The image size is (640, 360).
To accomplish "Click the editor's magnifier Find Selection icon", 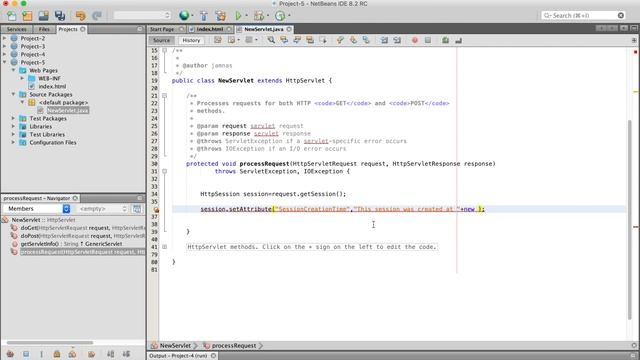I will pyautogui.click(x=271, y=40).
